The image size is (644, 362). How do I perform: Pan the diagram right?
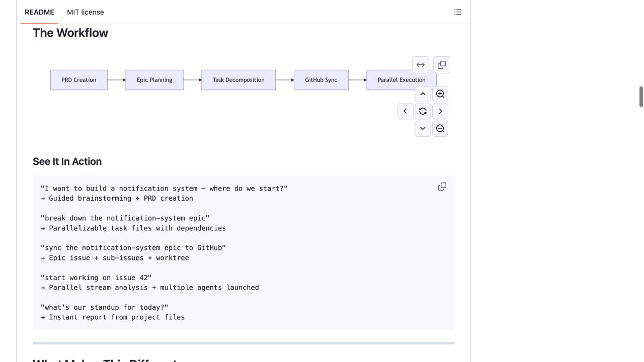pos(440,111)
